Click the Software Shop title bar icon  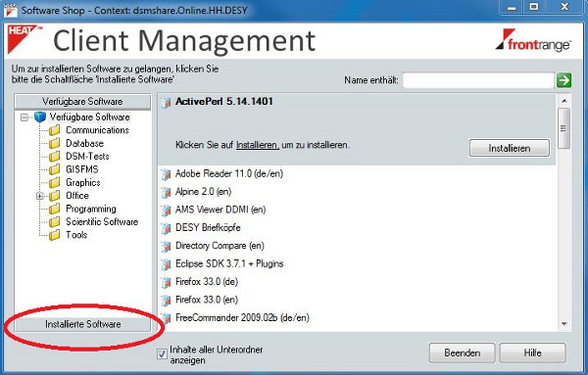click(x=10, y=10)
